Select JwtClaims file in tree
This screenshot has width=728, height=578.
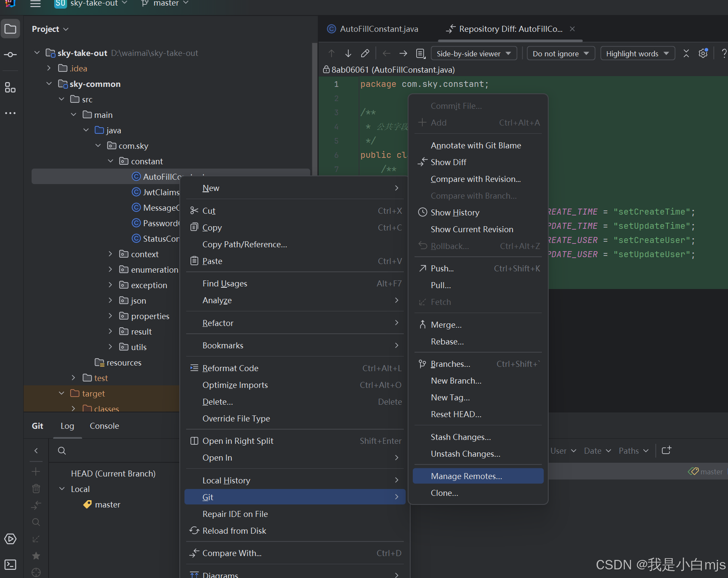click(156, 192)
